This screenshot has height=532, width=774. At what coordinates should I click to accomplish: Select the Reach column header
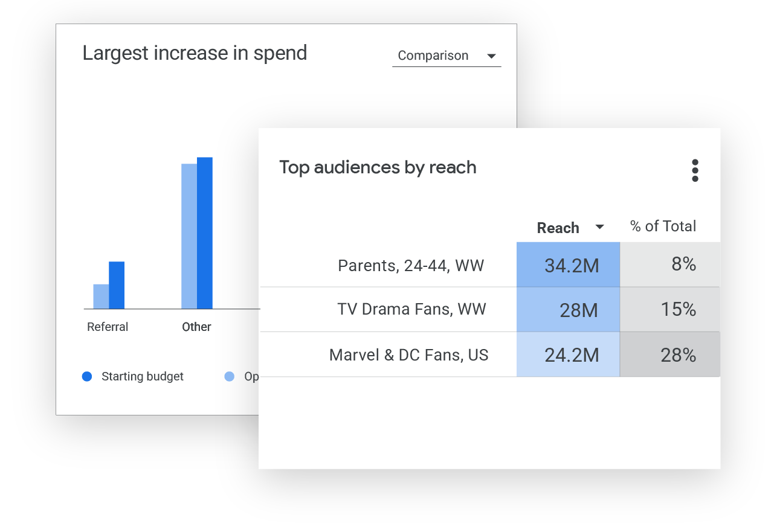[x=558, y=228]
